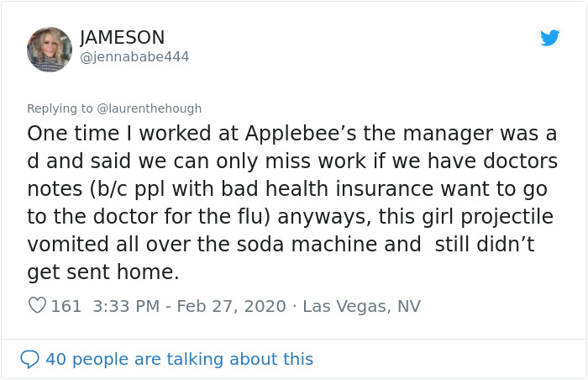This screenshot has width=588, height=380.
Task: Click the Twitter bird logo
Action: click(549, 38)
